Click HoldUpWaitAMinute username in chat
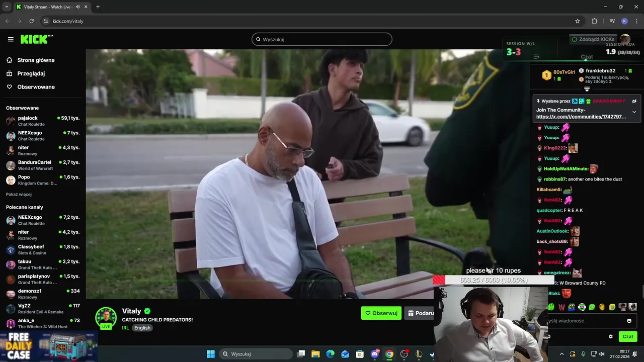Image resolution: width=644 pixels, height=362 pixels. click(566, 169)
